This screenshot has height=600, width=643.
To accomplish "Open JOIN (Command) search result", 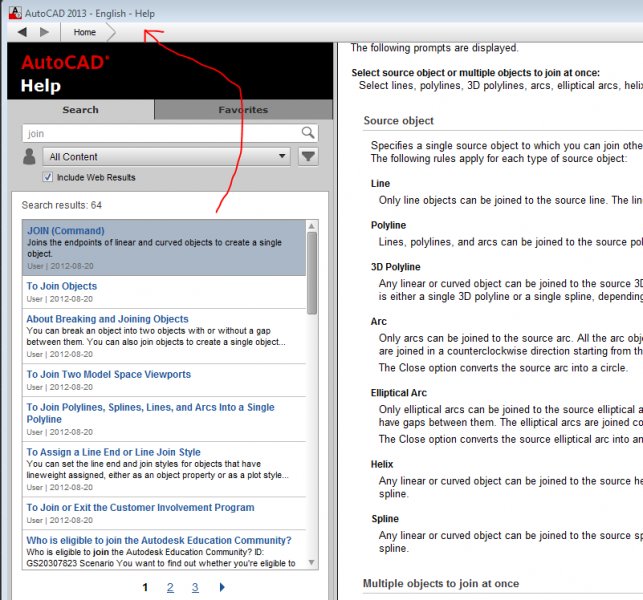I will click(66, 230).
